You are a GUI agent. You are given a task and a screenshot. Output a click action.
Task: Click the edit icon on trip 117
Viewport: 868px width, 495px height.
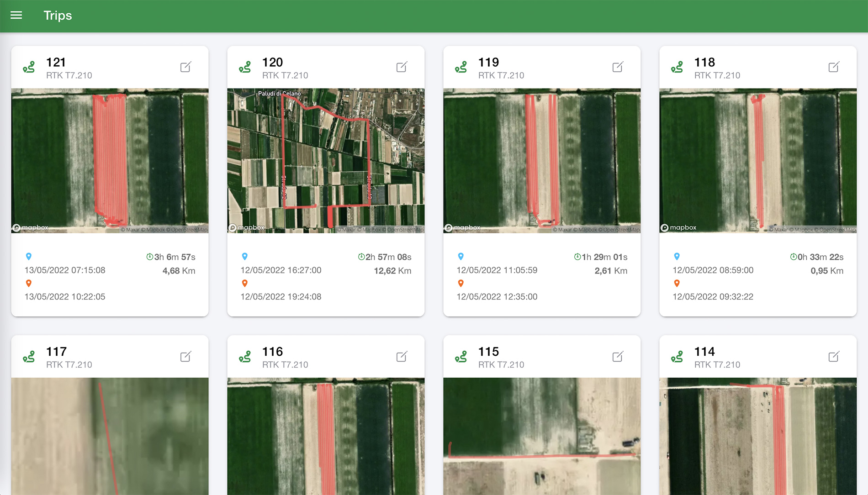pos(185,357)
